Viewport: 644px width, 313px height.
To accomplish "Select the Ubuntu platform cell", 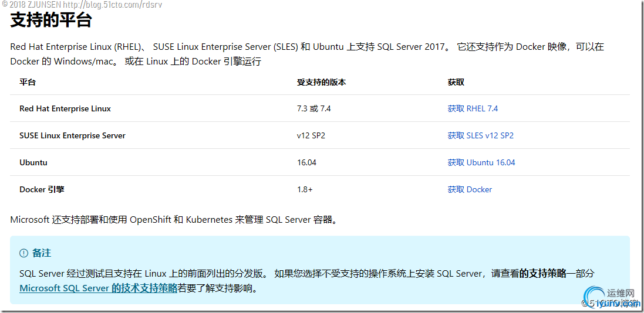I will click(33, 162).
